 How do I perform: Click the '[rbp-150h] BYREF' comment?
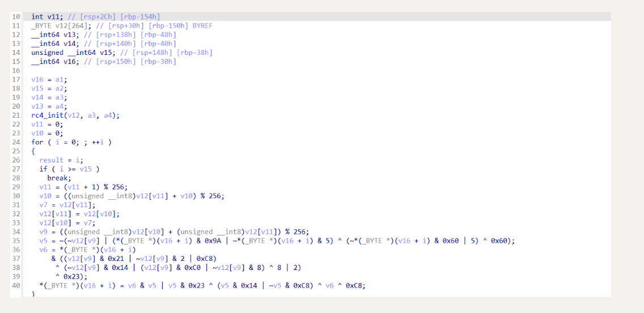(180, 26)
